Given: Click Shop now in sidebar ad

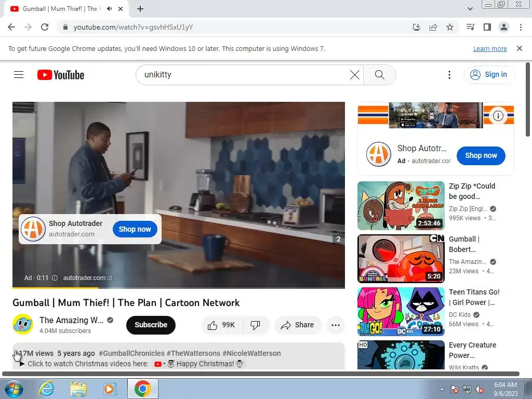Looking at the screenshot, I should [x=481, y=156].
